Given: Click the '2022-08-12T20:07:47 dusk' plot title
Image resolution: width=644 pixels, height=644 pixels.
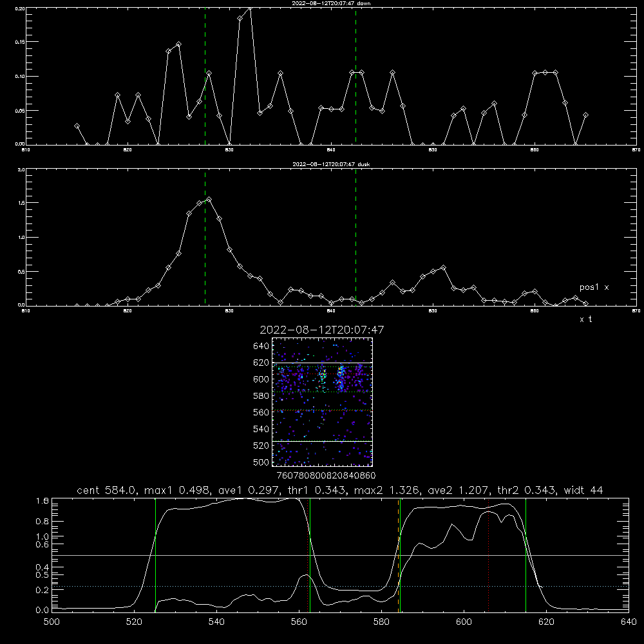Looking at the screenshot, I should click(x=331, y=164).
